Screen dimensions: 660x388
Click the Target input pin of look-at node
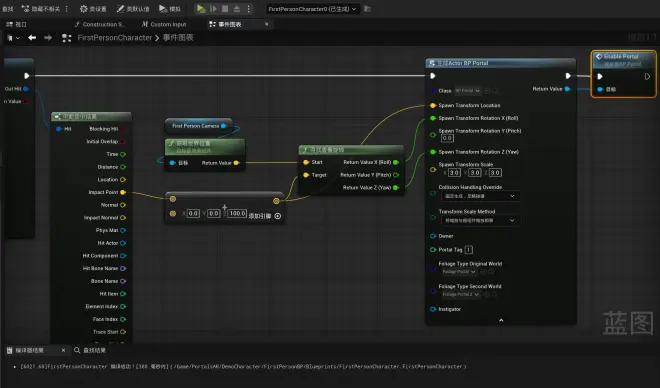(306, 175)
